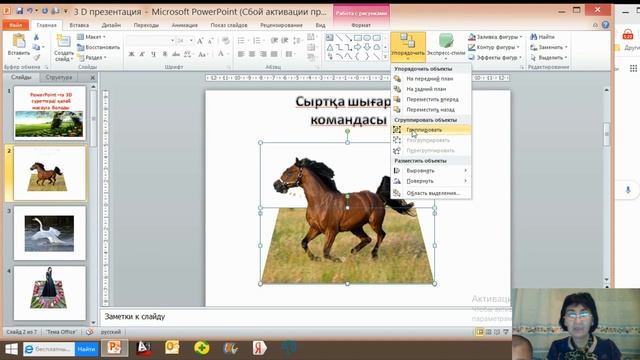The image size is (640, 360).
Task: Toggle center text alignment
Action: point(252,54)
